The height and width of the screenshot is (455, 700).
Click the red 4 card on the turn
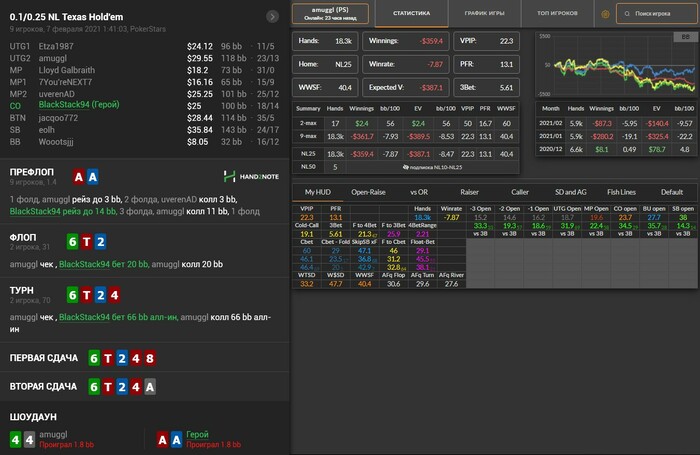(x=114, y=295)
